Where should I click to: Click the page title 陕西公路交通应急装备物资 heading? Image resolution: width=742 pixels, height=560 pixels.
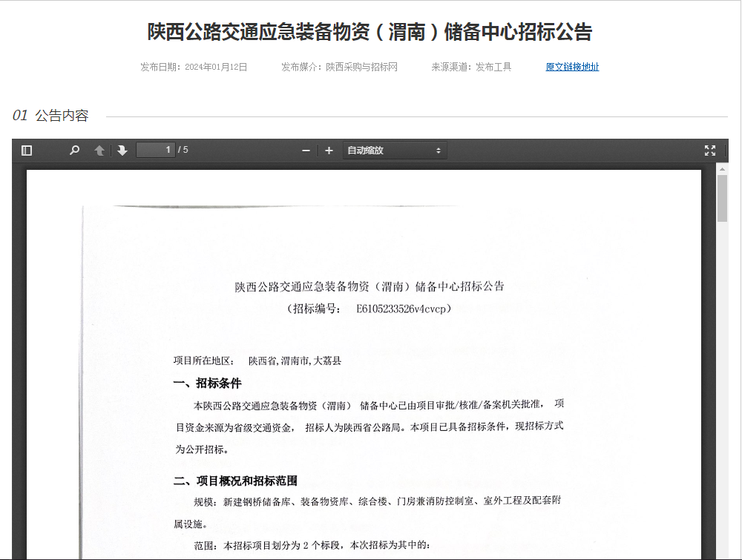(x=370, y=33)
